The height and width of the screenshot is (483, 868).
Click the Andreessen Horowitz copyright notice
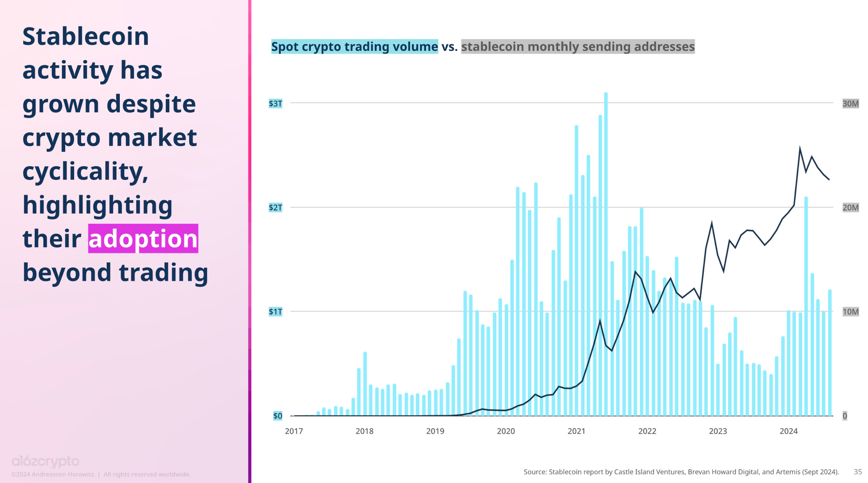[x=101, y=474]
